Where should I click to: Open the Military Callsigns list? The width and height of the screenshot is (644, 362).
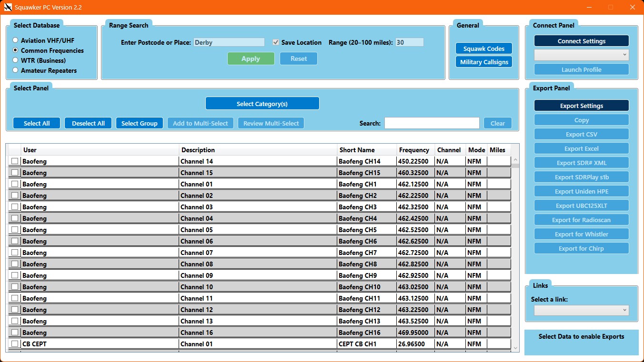click(484, 62)
